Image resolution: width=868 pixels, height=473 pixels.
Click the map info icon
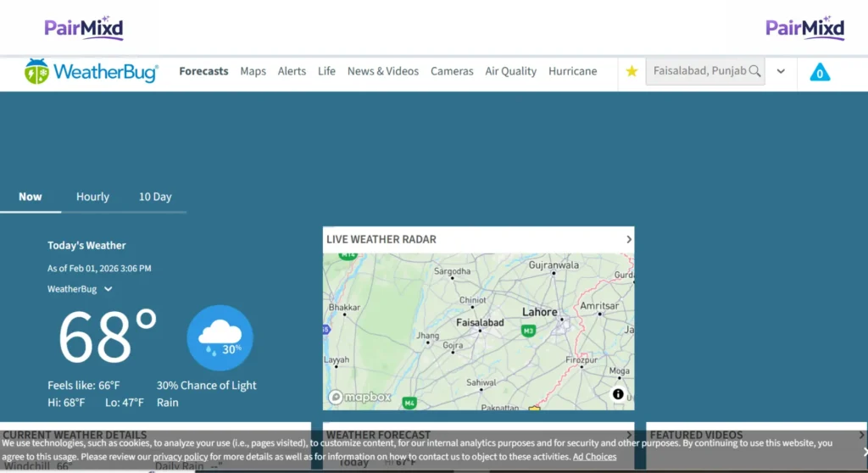[618, 394]
